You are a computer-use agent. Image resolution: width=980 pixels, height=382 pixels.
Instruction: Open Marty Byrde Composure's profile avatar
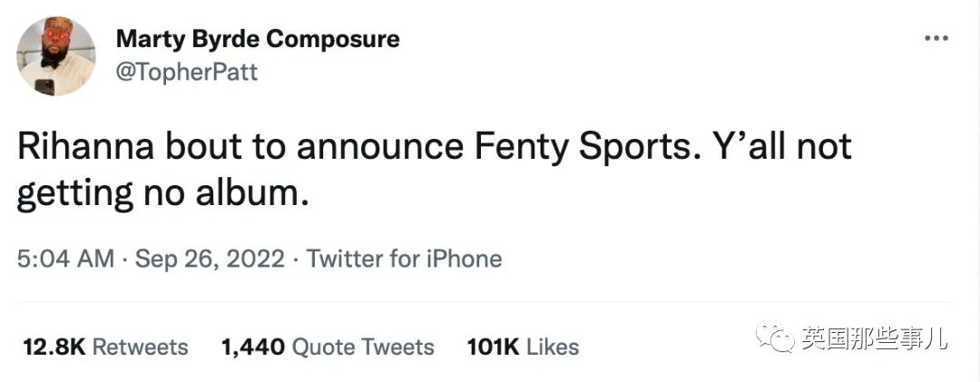[55, 56]
